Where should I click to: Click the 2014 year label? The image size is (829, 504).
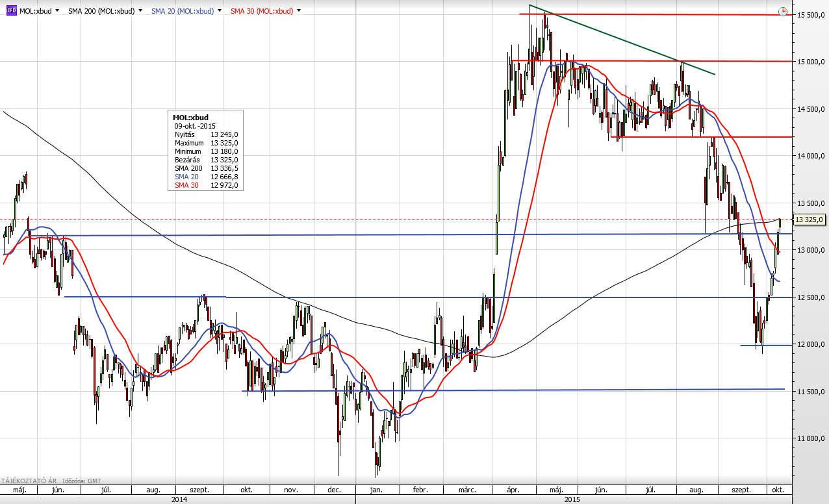tap(179, 499)
